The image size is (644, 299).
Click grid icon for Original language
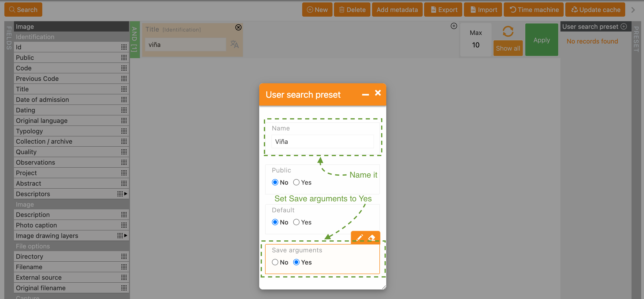124,120
